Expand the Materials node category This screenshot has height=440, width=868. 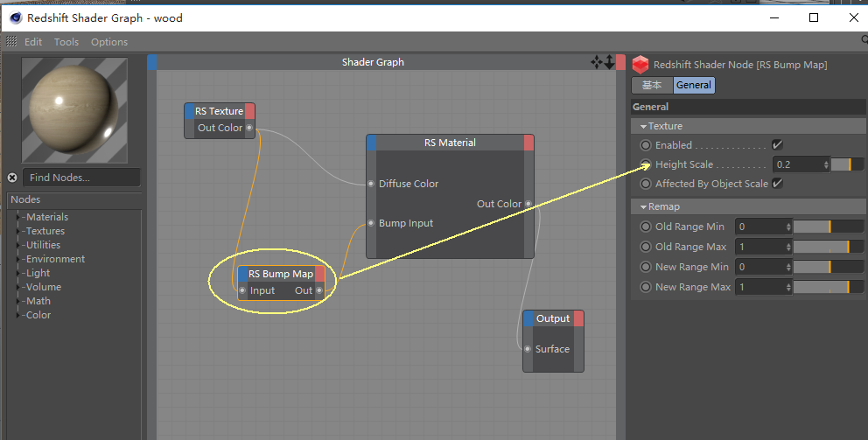point(19,217)
